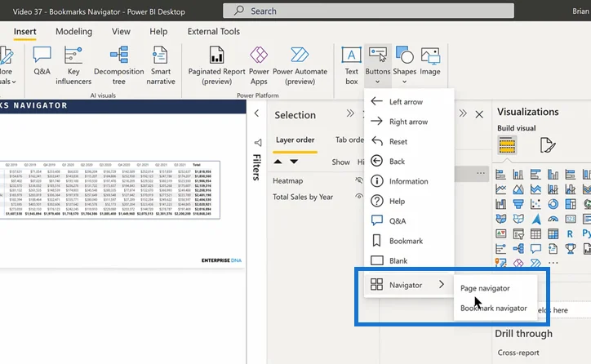The width and height of the screenshot is (591, 364).
Task: Click the title bar Search box
Action: click(x=368, y=11)
